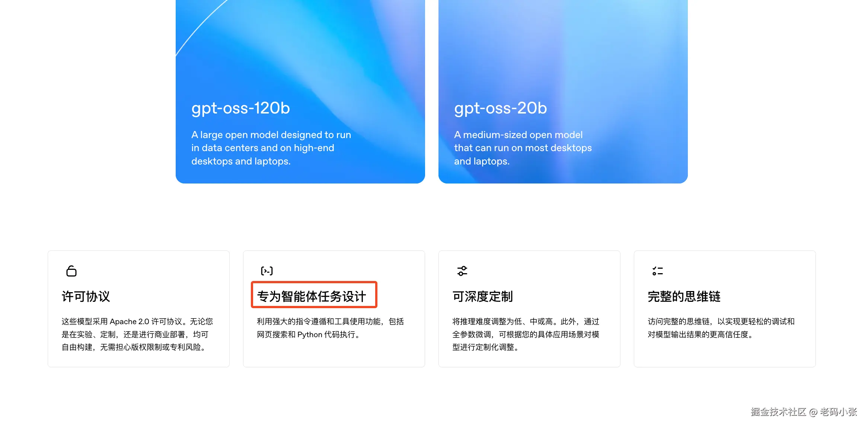Open the gpt-oss-120b model card
The width and height of the screenshot is (868, 428).
pyautogui.click(x=300, y=92)
